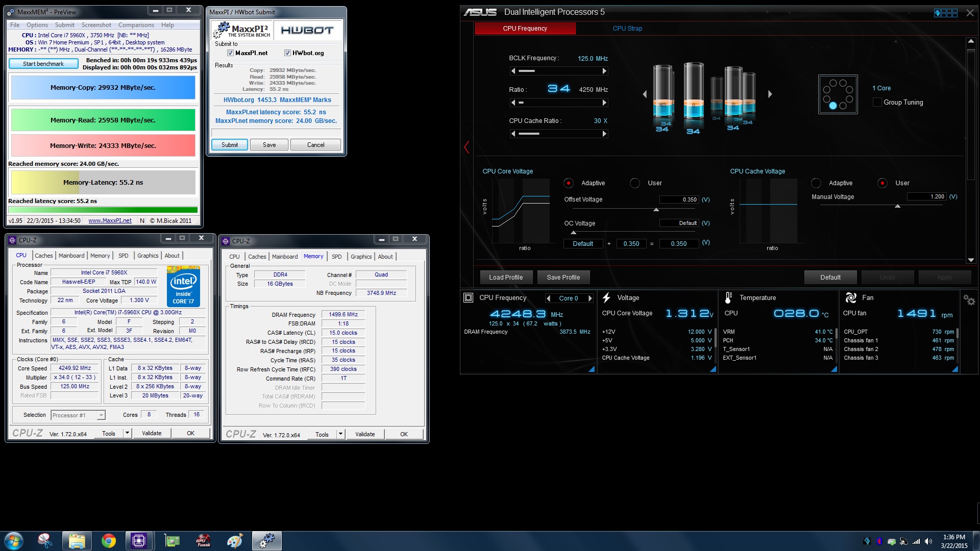Select Adaptive for CPU Cache Voltage
The width and height of the screenshot is (980, 551).
tap(816, 183)
